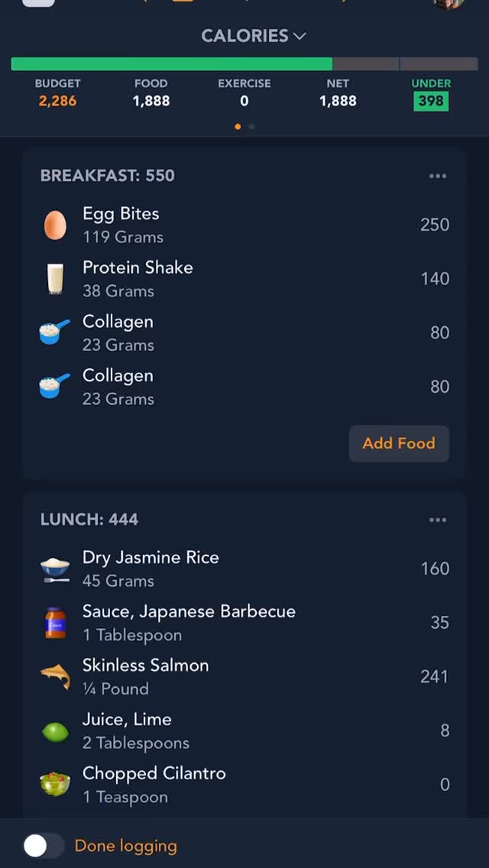This screenshot has width=489, height=868.
Task: Click the Dry Jasmine Rice bowl icon
Action: [54, 568]
